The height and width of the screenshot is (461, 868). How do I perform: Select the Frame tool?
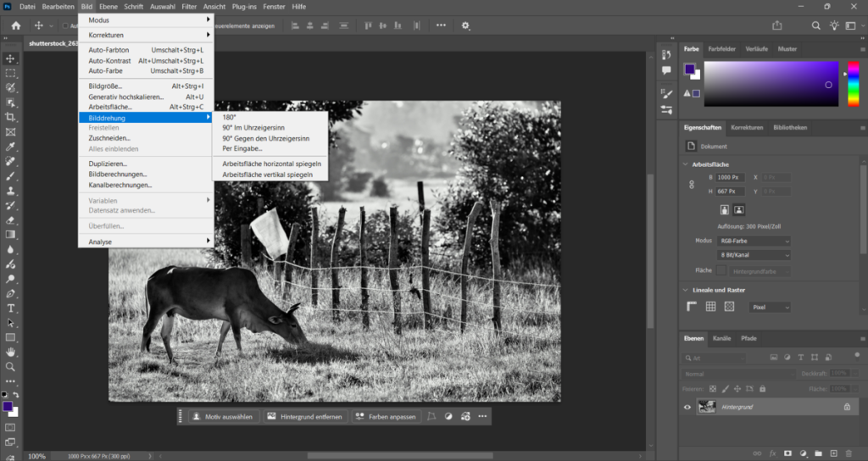10,132
